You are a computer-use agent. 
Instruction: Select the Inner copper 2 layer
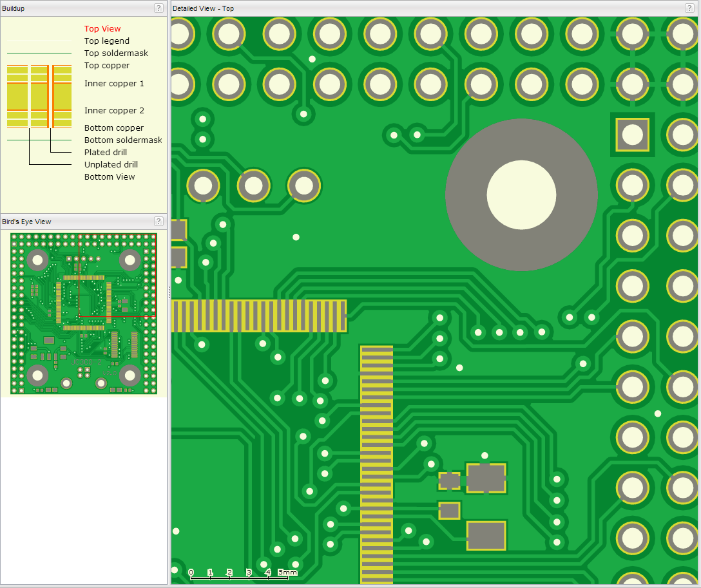114,110
